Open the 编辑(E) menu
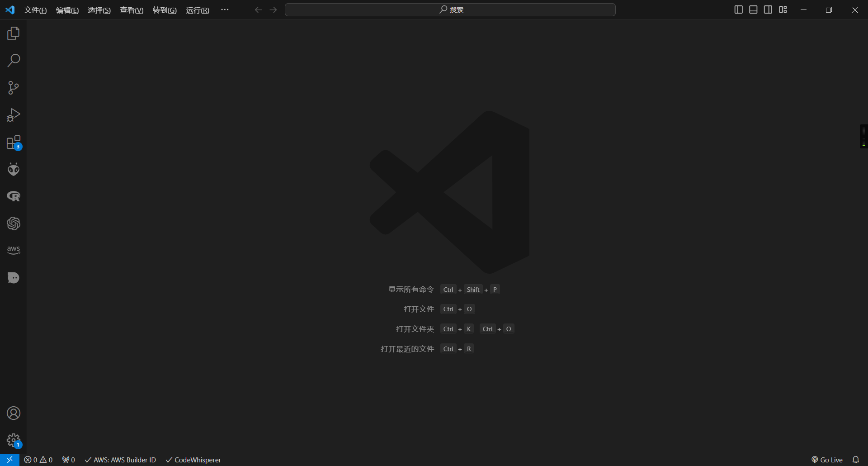The height and width of the screenshot is (466, 868). [x=67, y=10]
